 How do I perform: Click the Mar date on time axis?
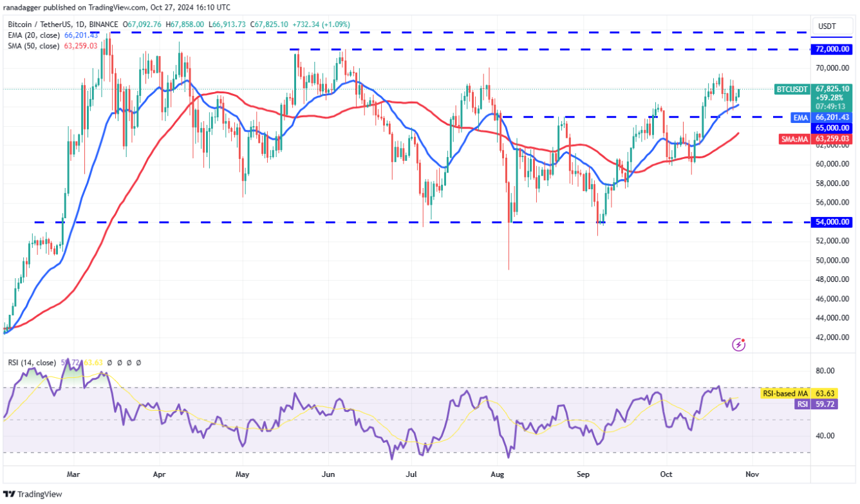click(73, 474)
